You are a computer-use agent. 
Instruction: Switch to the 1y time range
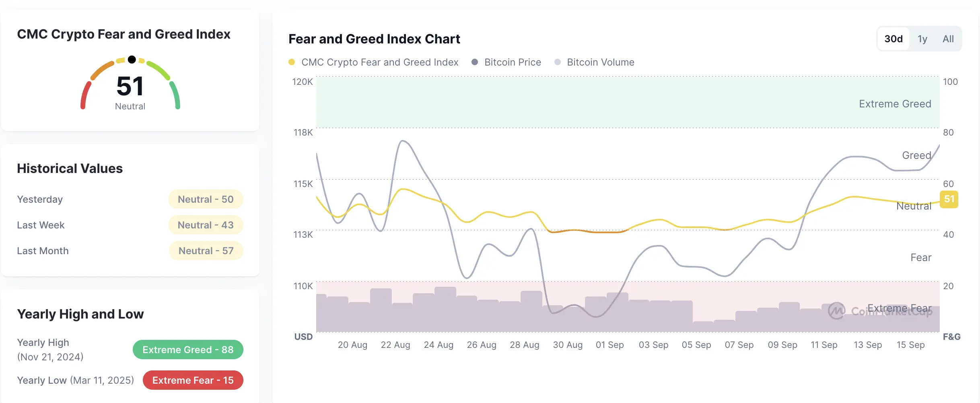[922, 39]
